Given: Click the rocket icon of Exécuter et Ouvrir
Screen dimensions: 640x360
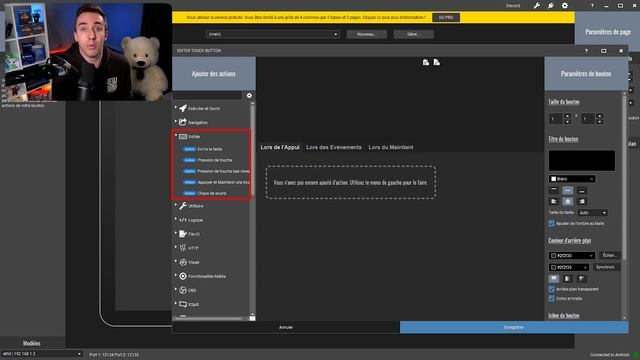Looking at the screenshot, I should (183, 108).
